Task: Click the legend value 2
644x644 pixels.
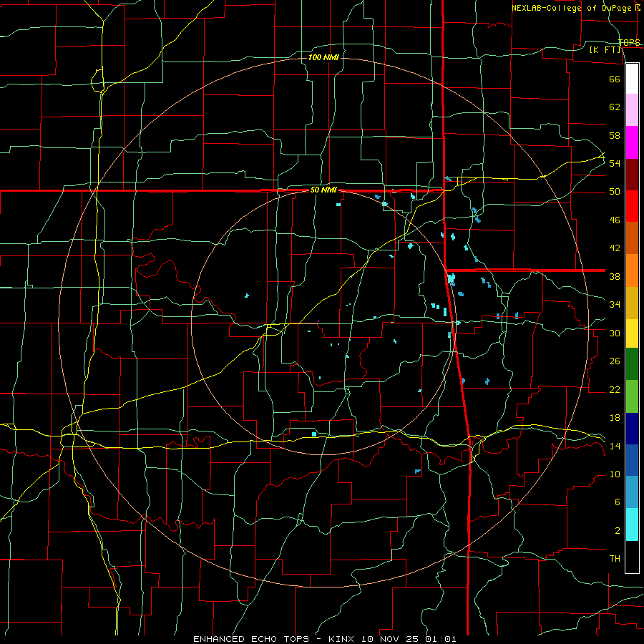Action: click(617, 531)
